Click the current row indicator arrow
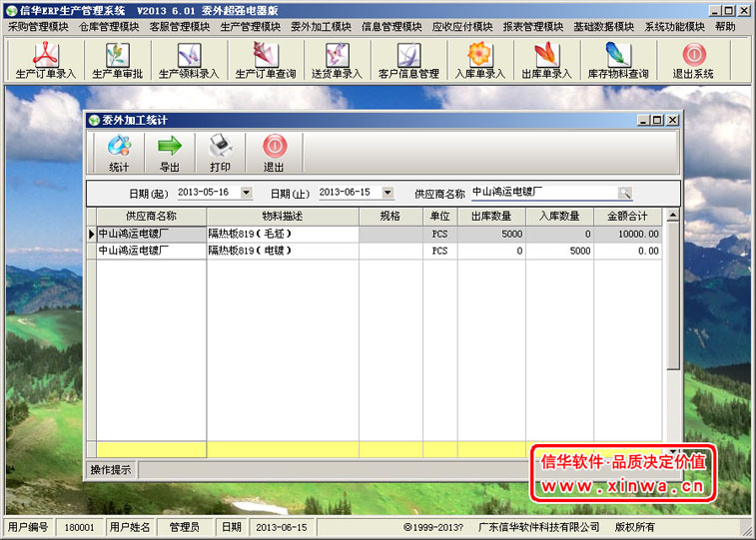 tap(92, 235)
